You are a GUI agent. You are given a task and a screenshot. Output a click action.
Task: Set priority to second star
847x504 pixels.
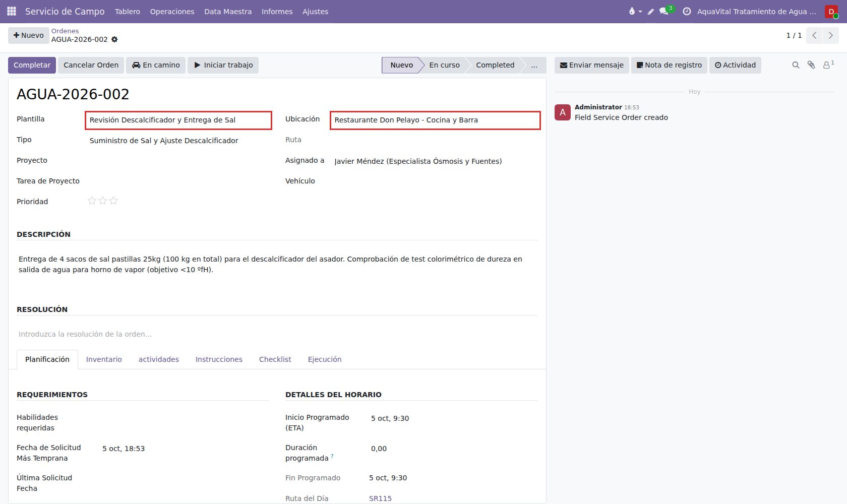(103, 201)
